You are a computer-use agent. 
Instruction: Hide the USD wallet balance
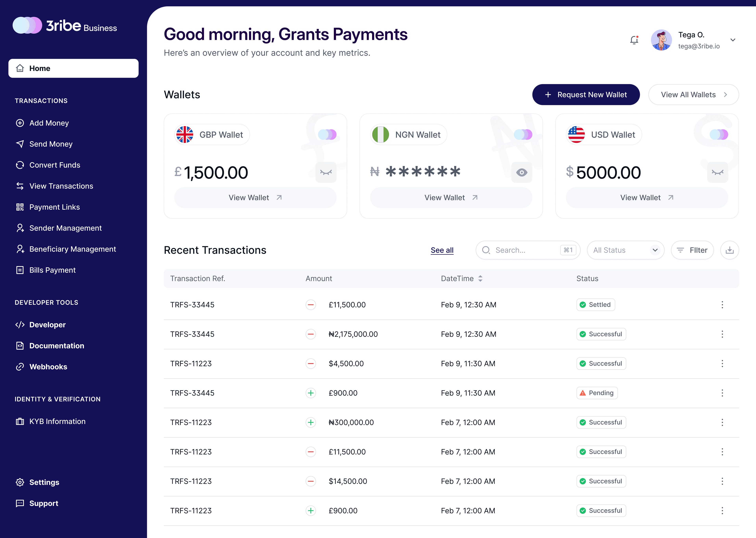[x=717, y=172]
